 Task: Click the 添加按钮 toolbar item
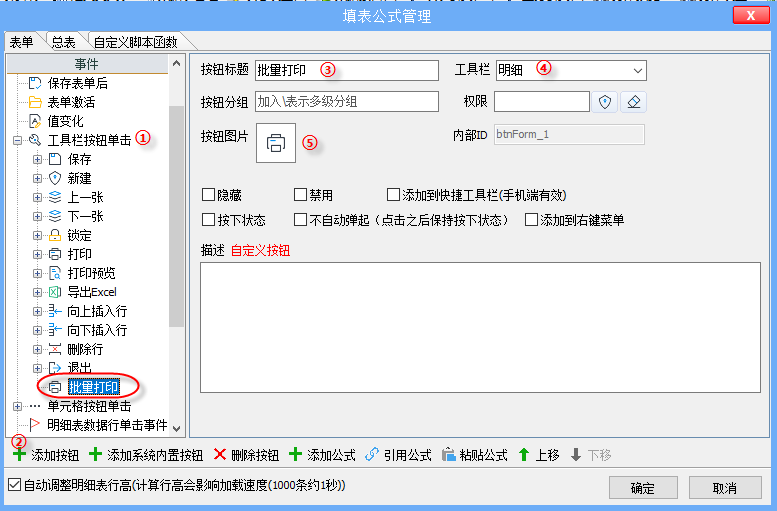(x=46, y=454)
